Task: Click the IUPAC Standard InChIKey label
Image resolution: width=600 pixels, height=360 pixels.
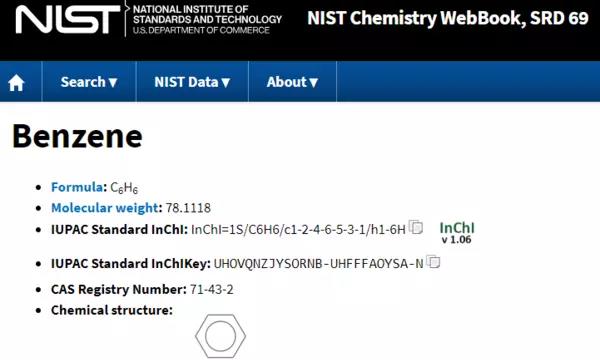Action: tap(130, 264)
